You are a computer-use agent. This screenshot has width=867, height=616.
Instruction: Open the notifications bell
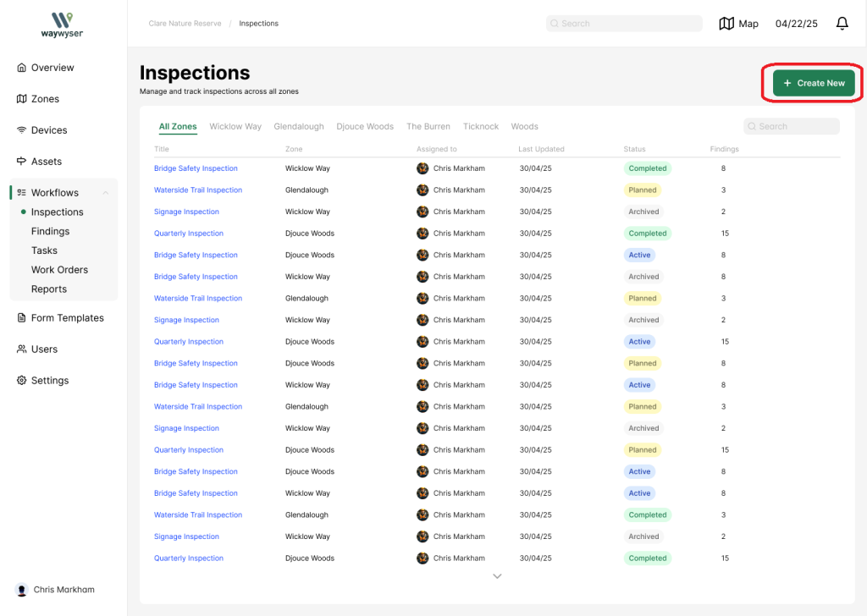(842, 24)
